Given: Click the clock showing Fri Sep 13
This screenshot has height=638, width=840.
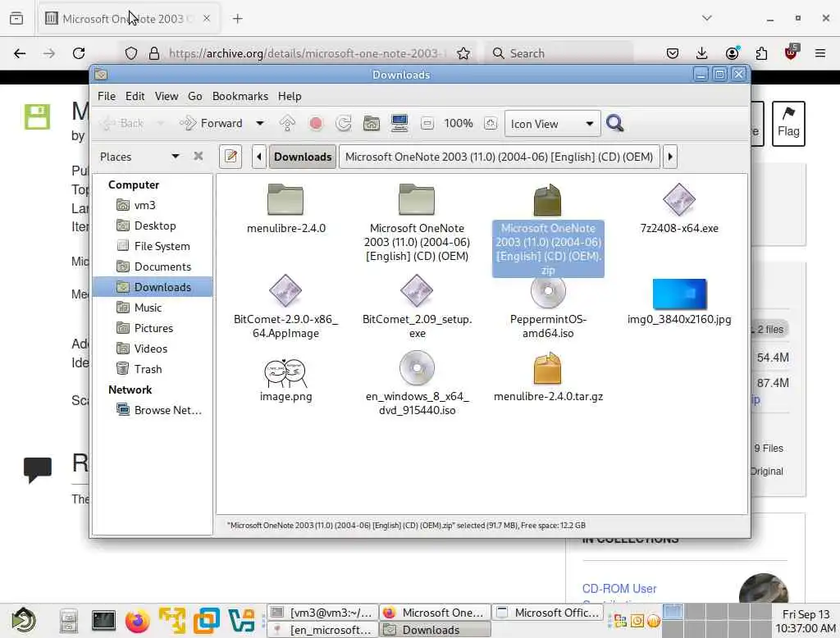Looking at the screenshot, I should pos(806,621).
